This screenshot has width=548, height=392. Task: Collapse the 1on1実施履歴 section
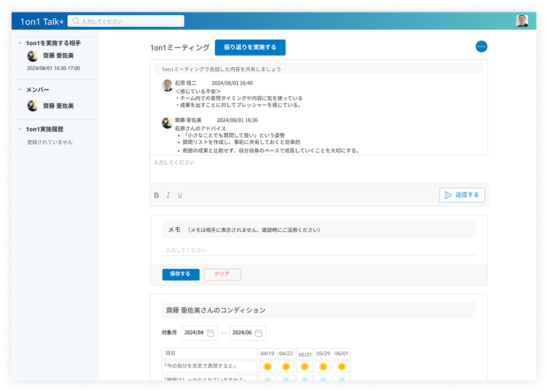pyautogui.click(x=20, y=129)
